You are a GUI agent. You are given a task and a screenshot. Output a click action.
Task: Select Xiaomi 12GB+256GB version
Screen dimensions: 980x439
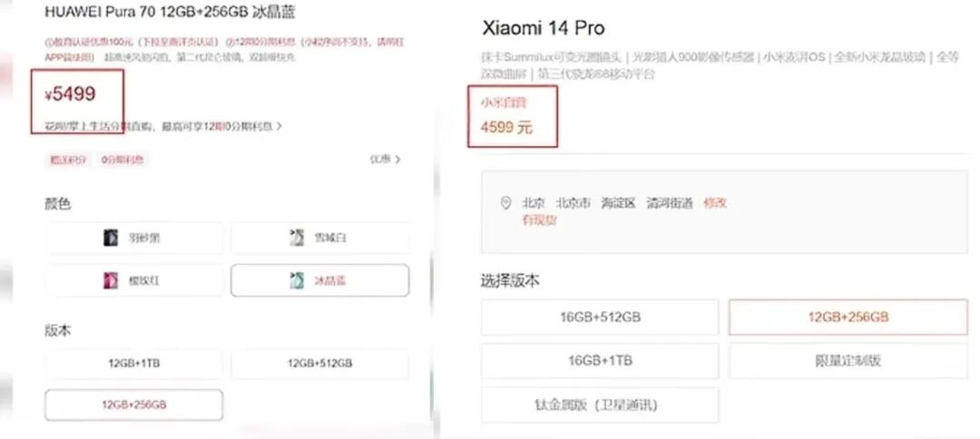click(x=848, y=317)
